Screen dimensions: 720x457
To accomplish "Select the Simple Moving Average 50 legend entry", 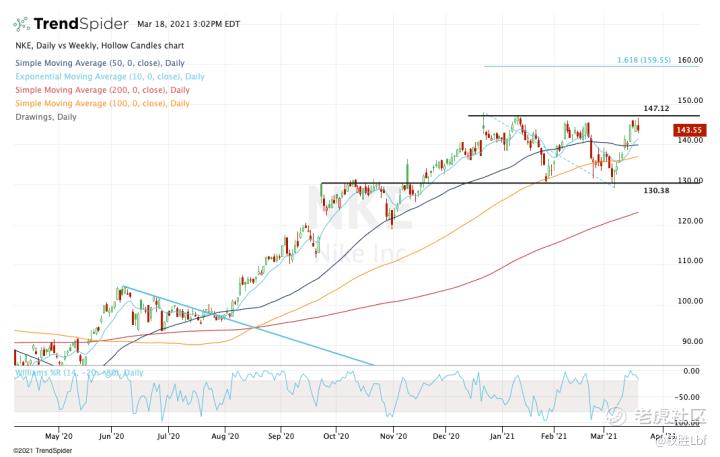I will 100,63.
